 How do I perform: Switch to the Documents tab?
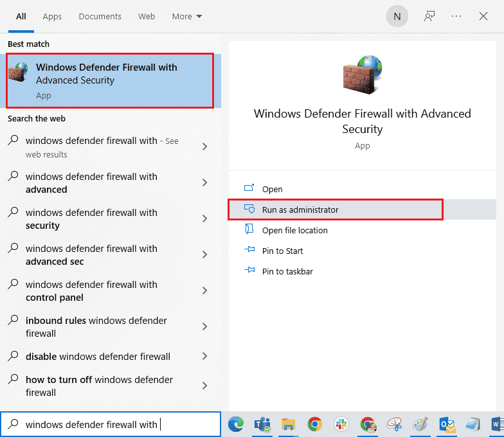point(100,17)
